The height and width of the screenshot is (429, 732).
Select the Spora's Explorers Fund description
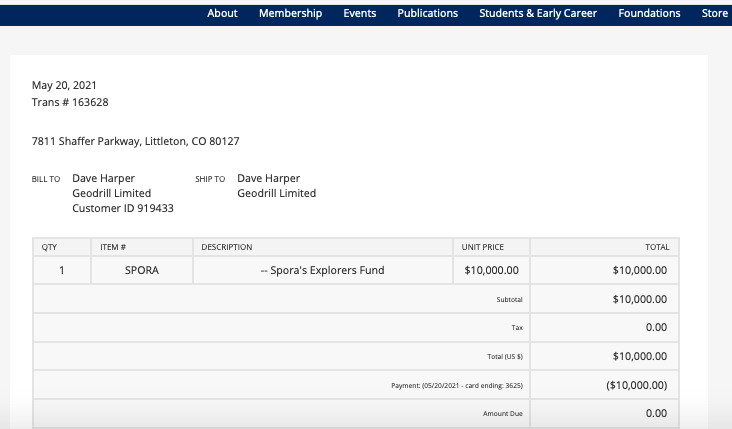click(322, 270)
